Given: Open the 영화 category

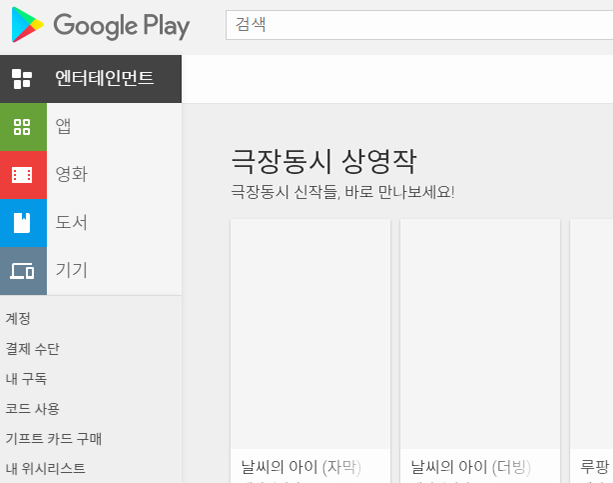Looking at the screenshot, I should 72,174.
